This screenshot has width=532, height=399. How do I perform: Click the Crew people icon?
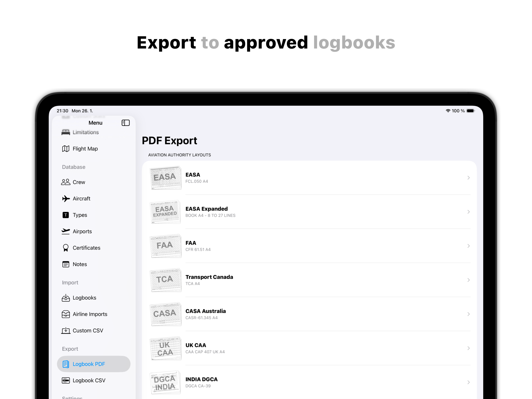point(65,182)
